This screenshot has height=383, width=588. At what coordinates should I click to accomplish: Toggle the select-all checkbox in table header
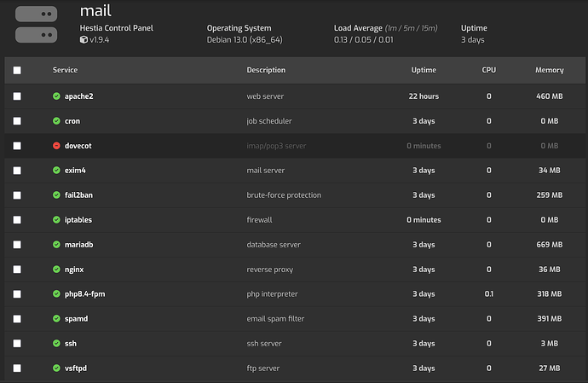[x=18, y=71]
